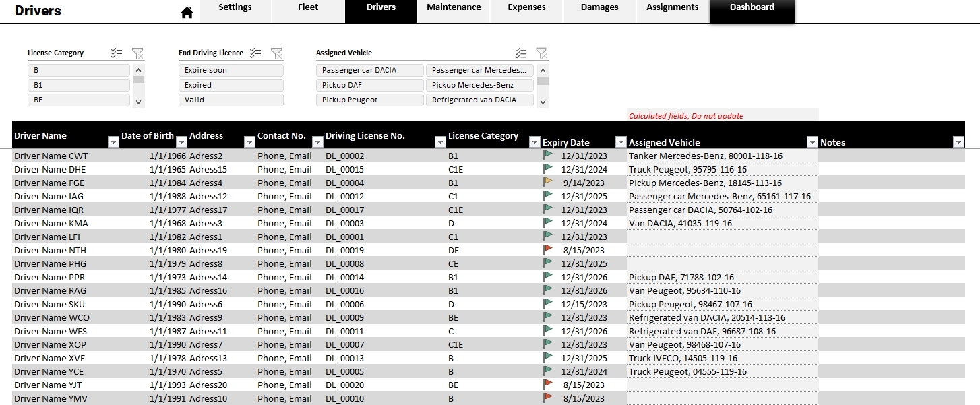Filter by Pickup Peugeot vehicle
Image resolution: width=980 pixels, height=405 pixels.
(x=370, y=100)
